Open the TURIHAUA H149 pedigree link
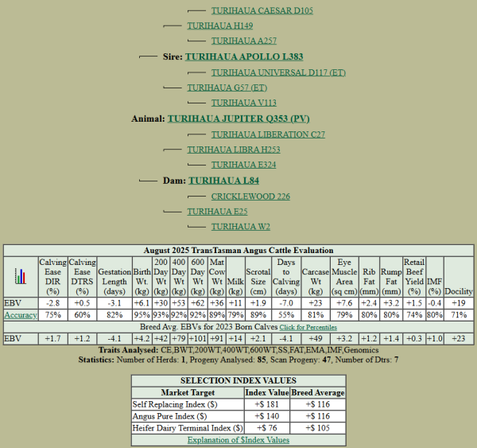 [x=215, y=25]
